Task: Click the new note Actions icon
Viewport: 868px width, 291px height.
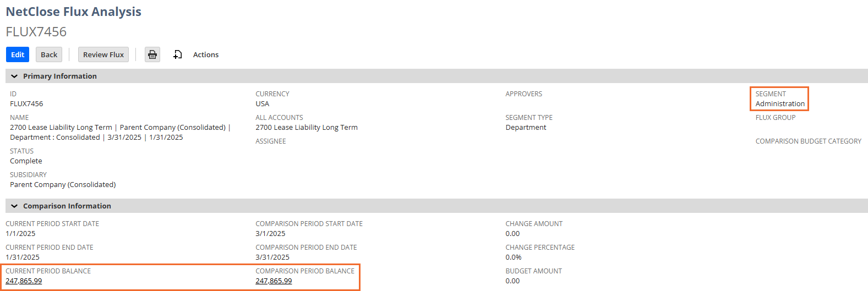Action: click(x=177, y=54)
